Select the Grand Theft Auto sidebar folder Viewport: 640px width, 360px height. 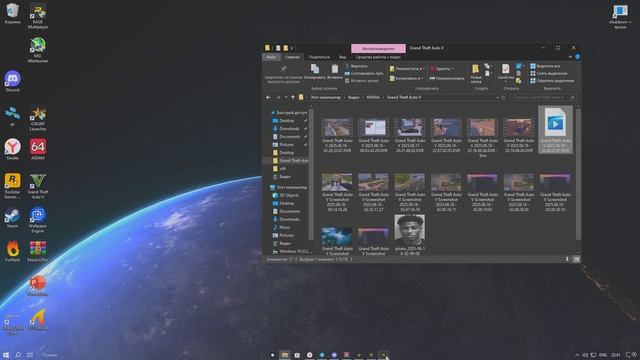(x=290, y=161)
